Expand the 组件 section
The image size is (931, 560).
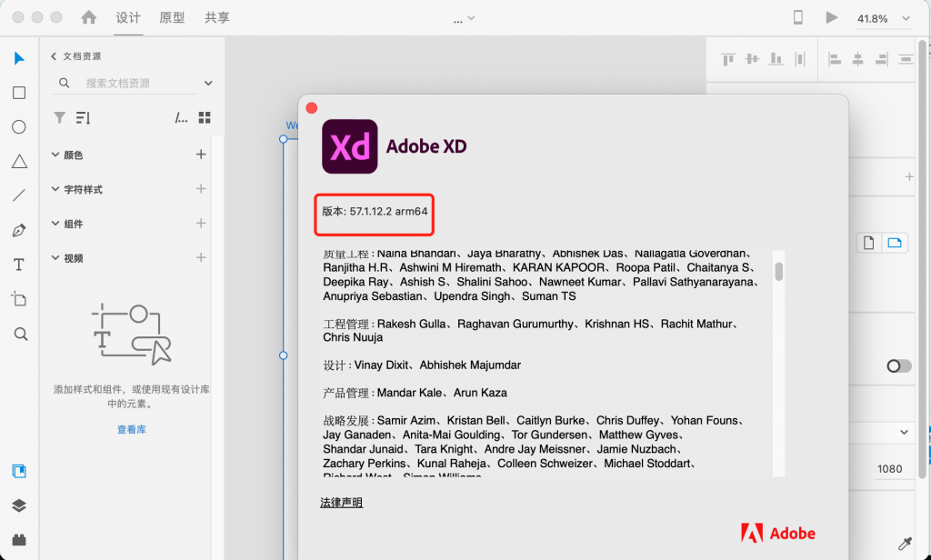point(55,224)
